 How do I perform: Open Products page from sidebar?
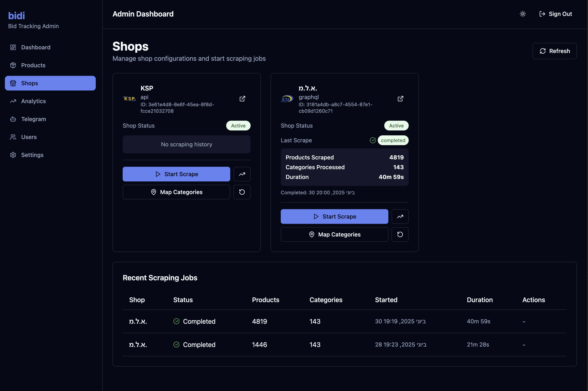(x=33, y=65)
